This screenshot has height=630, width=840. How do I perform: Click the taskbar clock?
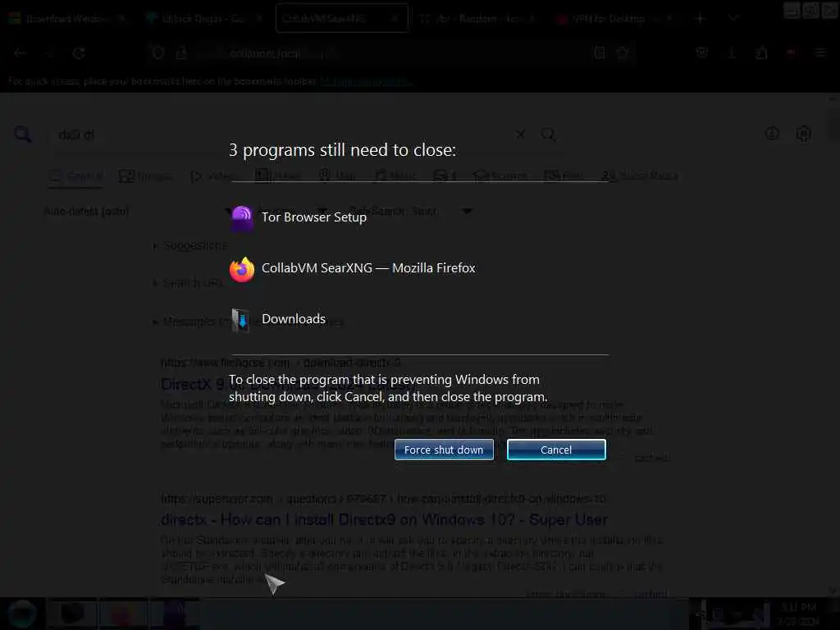[x=798, y=614]
